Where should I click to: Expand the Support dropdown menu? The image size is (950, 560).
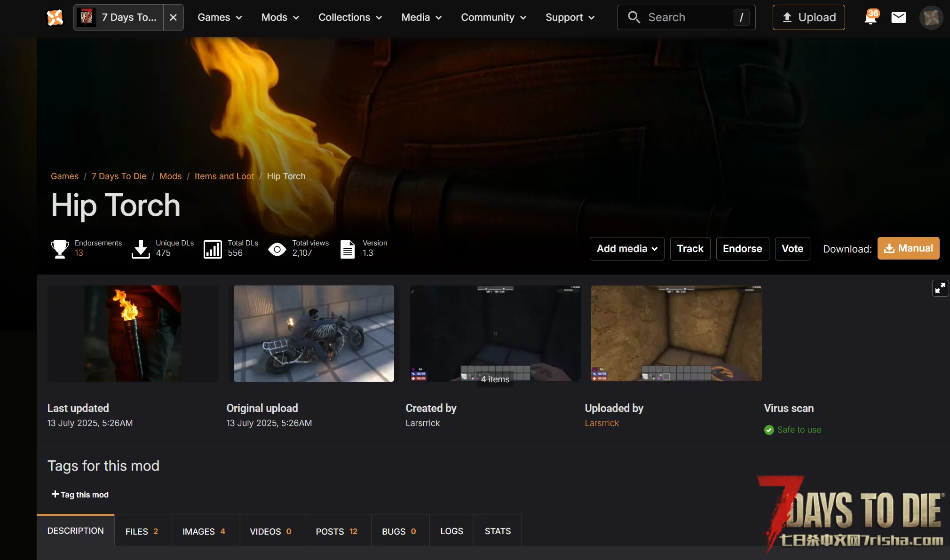coord(570,17)
